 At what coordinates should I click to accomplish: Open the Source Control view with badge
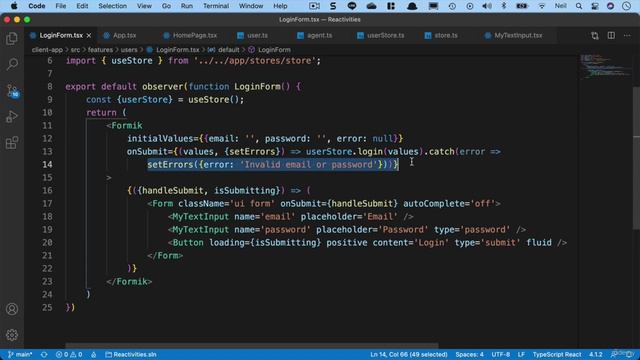(x=12, y=91)
